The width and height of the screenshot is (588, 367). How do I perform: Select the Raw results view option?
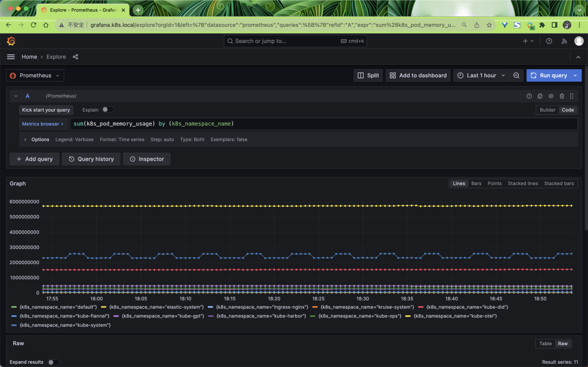click(x=562, y=344)
